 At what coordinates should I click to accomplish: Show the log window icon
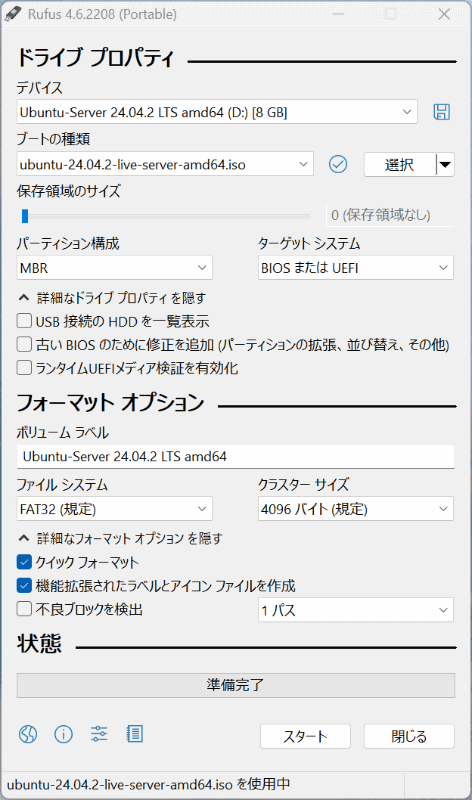[x=135, y=734]
